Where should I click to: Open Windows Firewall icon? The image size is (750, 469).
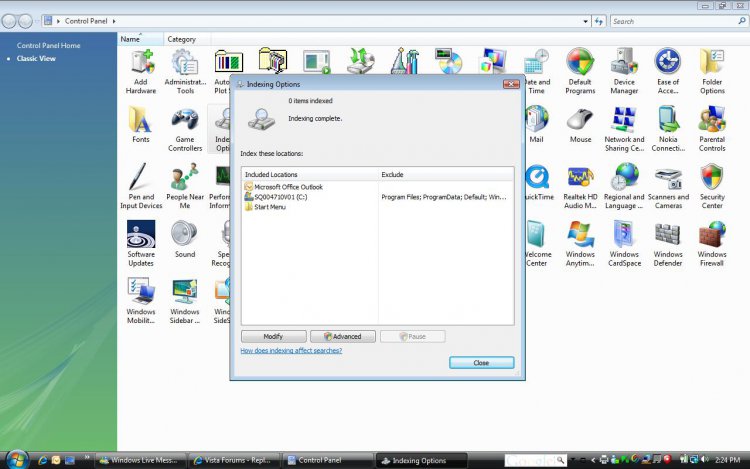pos(712,244)
